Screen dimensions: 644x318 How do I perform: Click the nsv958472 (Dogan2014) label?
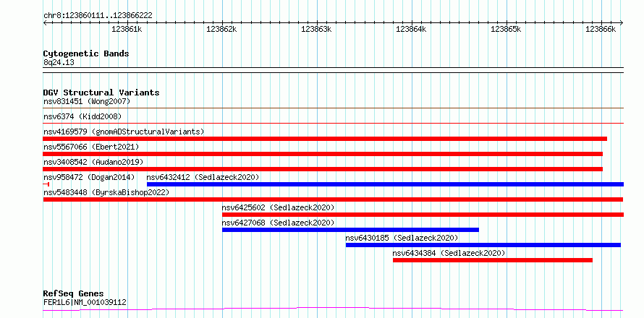pos(89,177)
